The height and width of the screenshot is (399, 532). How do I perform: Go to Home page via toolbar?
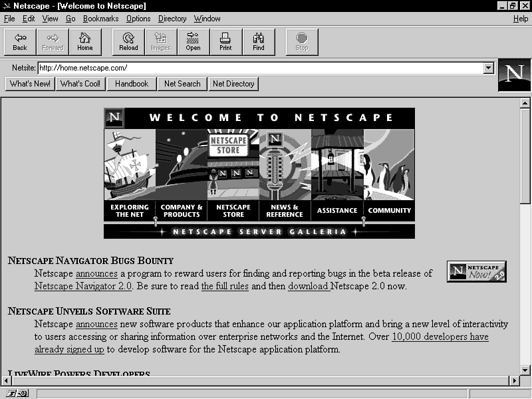pos(85,42)
